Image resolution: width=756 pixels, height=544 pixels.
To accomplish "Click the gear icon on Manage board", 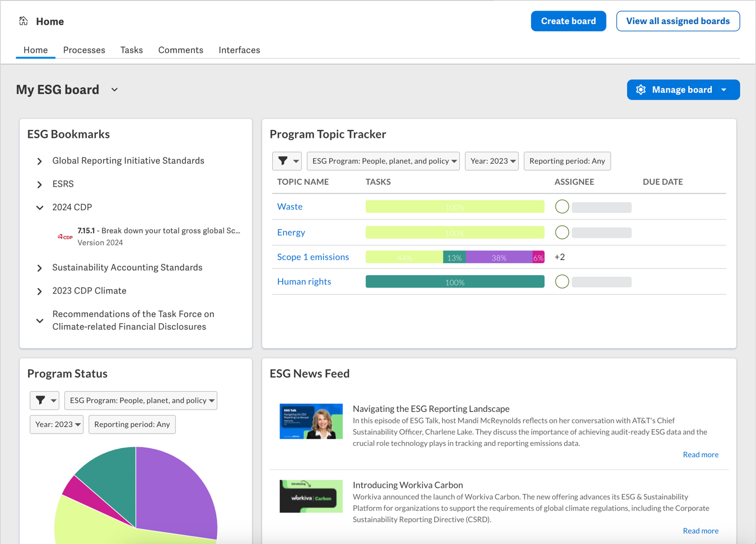I will coord(641,90).
